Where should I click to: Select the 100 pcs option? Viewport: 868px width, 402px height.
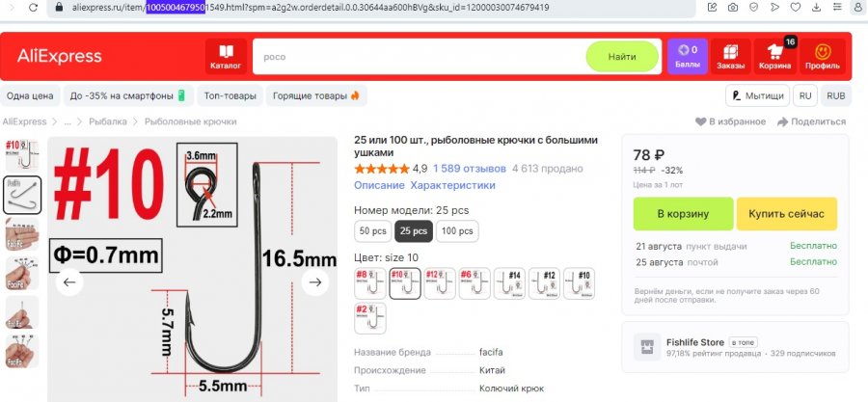click(x=457, y=231)
